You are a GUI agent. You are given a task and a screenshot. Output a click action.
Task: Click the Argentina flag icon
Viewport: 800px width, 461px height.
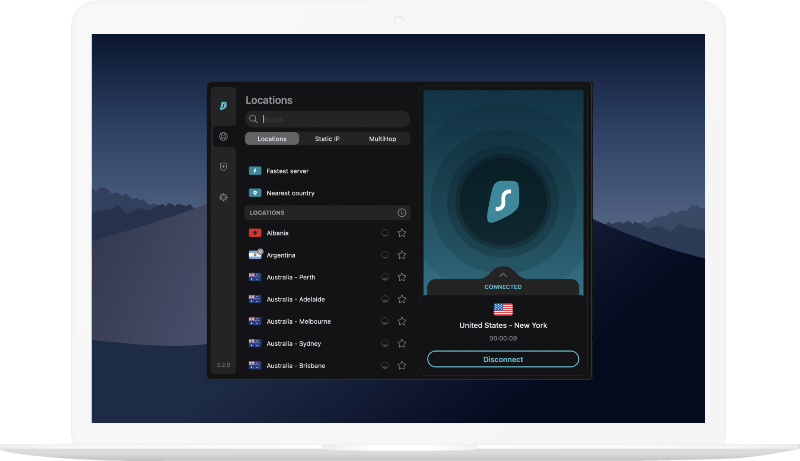coord(255,254)
